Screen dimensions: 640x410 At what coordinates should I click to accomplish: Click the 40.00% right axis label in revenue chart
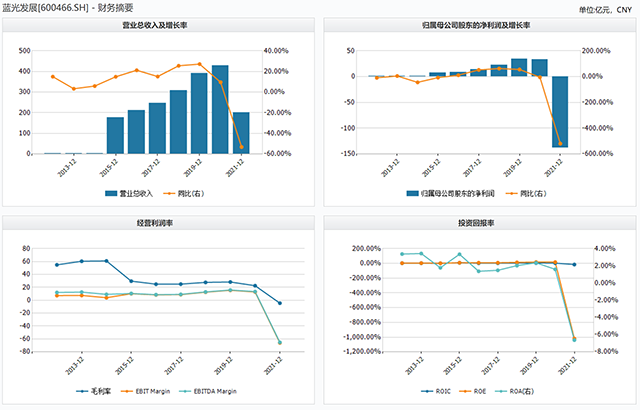coord(276,51)
